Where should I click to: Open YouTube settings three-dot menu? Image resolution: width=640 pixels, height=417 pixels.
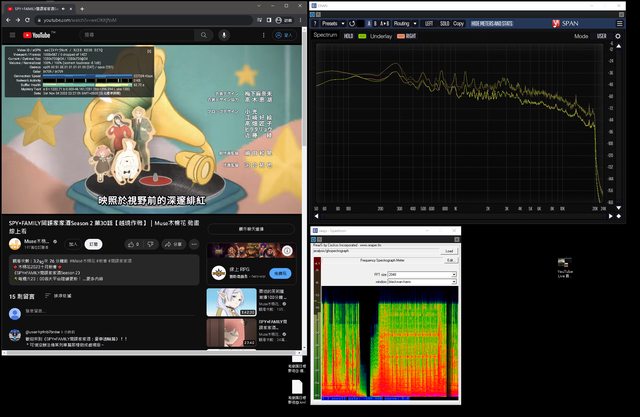click(264, 35)
